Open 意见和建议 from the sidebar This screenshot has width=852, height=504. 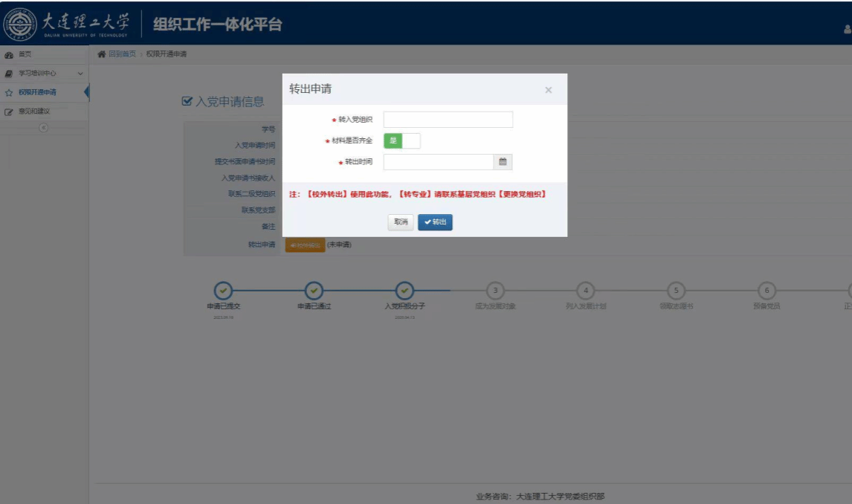pos(34,112)
